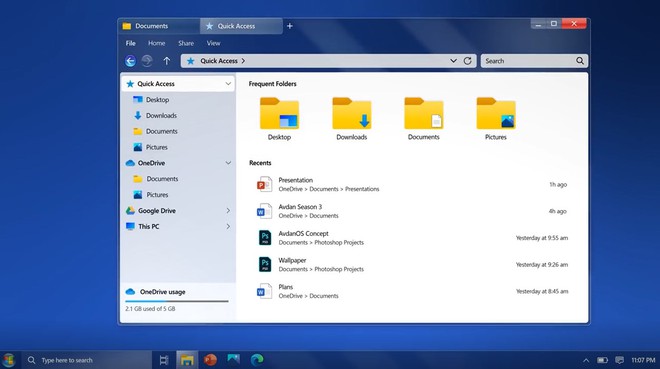Screen dimensions: 660x369
Task: Click the 11:07 PM taskbar clock
Action: 643,360
